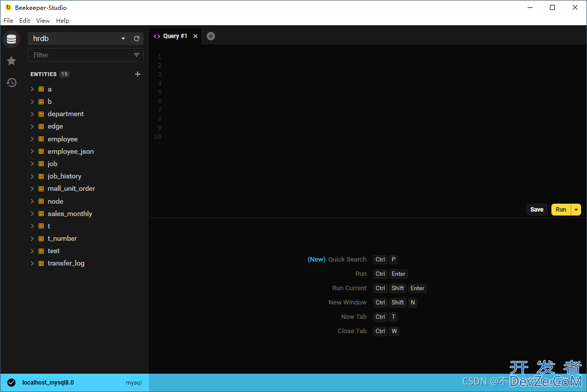Expand the department table columns
Image resolution: width=587 pixels, height=392 pixels.
click(32, 114)
